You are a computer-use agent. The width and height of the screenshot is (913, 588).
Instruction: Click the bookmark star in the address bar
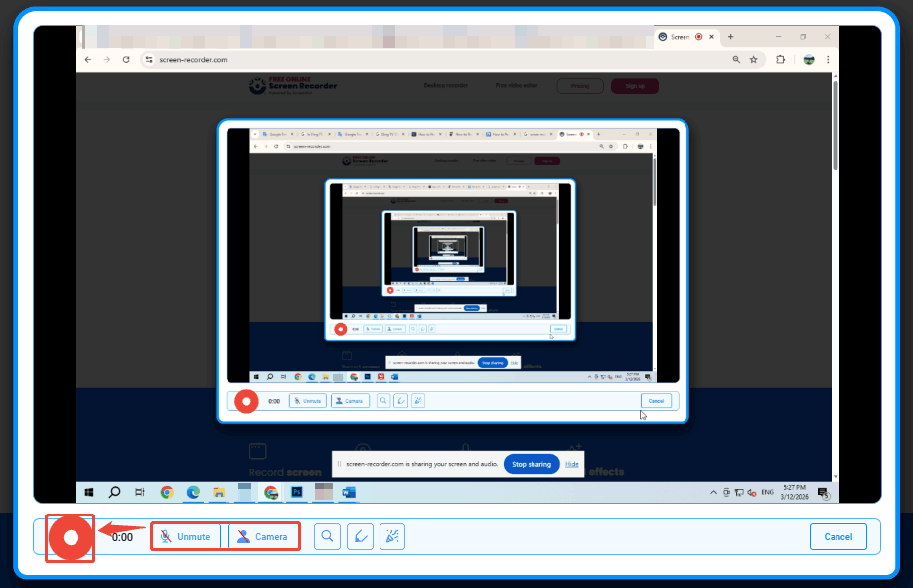(752, 59)
